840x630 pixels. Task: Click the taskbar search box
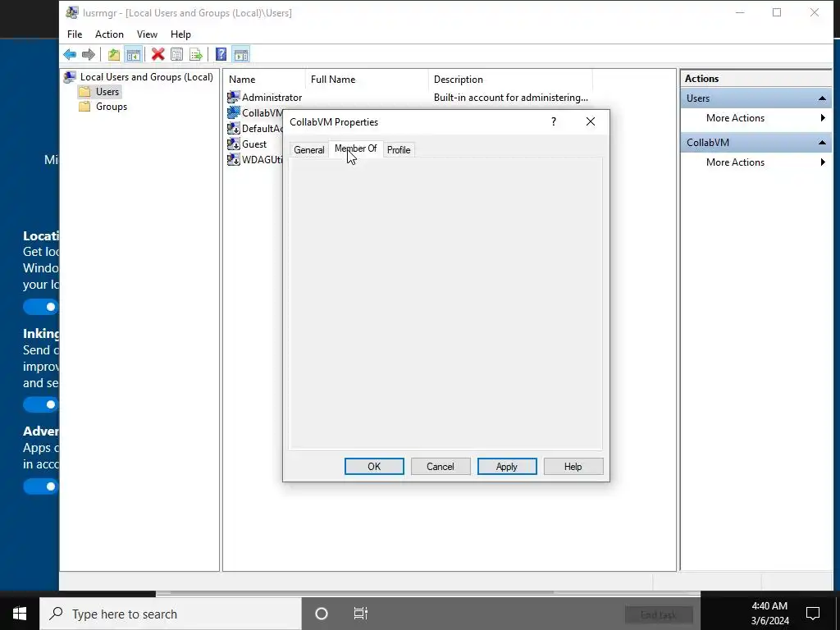[171, 614]
